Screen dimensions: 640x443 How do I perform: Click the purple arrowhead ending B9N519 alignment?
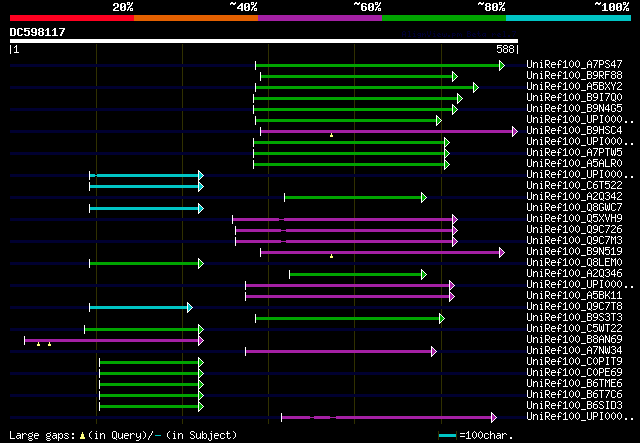tap(502, 253)
